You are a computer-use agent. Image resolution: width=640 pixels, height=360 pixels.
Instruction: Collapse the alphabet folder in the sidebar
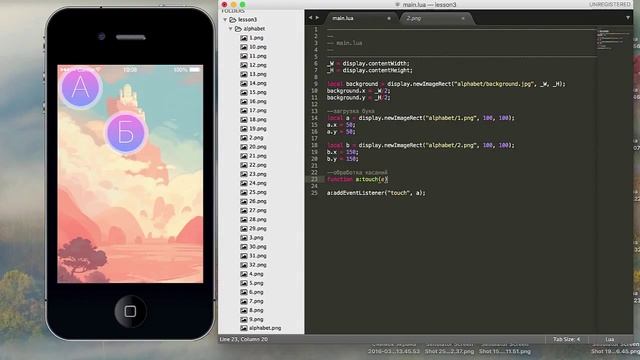tap(231, 29)
